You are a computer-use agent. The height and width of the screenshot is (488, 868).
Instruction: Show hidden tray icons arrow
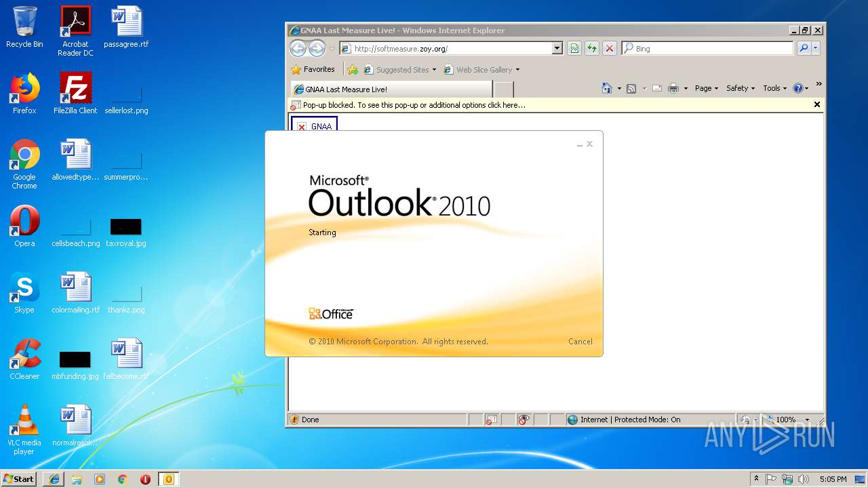click(x=756, y=479)
